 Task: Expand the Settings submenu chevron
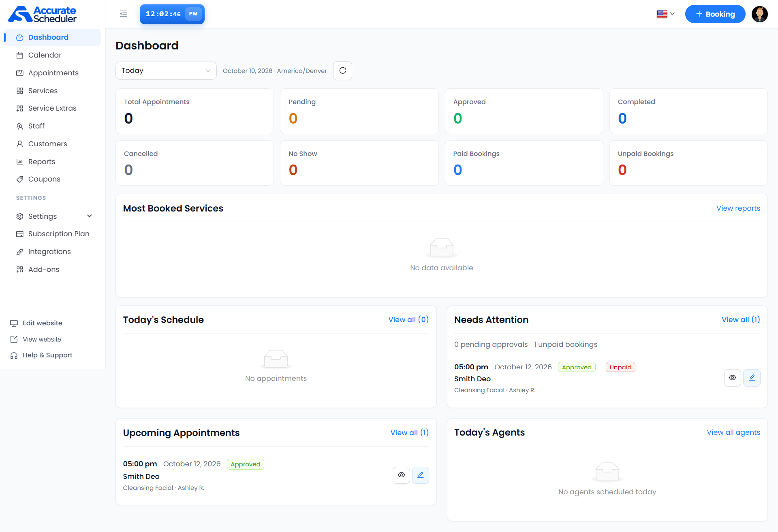[x=90, y=216]
